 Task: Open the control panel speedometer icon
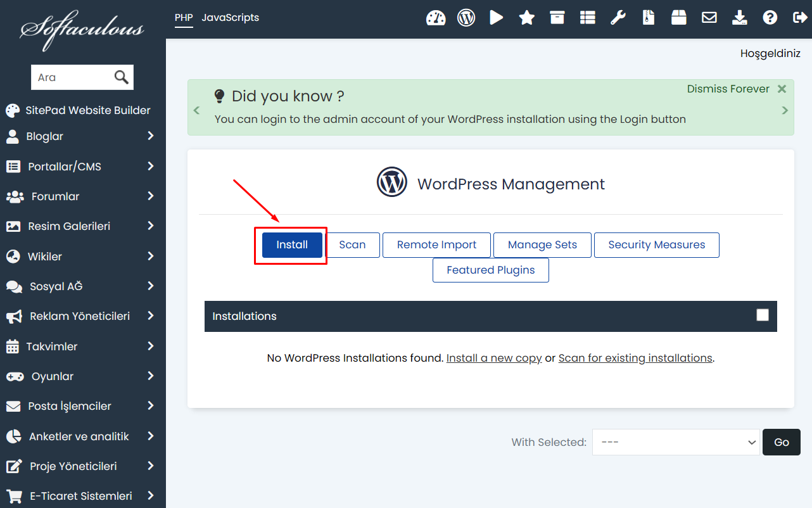point(436,18)
